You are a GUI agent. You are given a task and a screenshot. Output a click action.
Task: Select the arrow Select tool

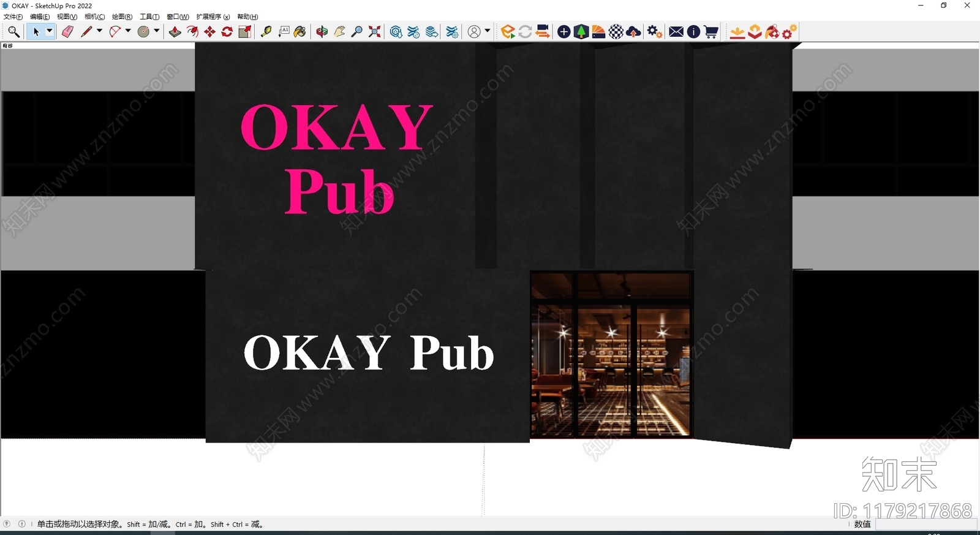point(36,32)
